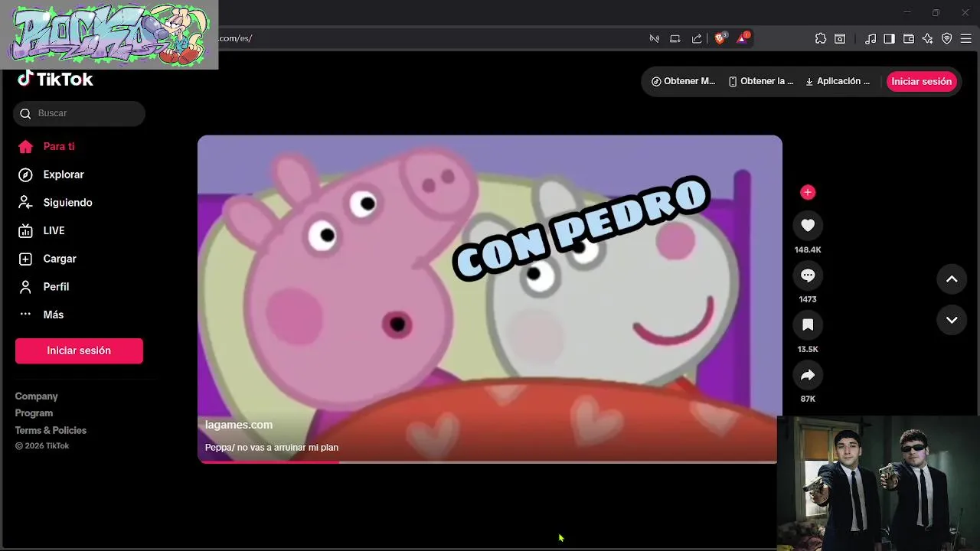Toggle the browser sidebar panel icon

point(889,38)
